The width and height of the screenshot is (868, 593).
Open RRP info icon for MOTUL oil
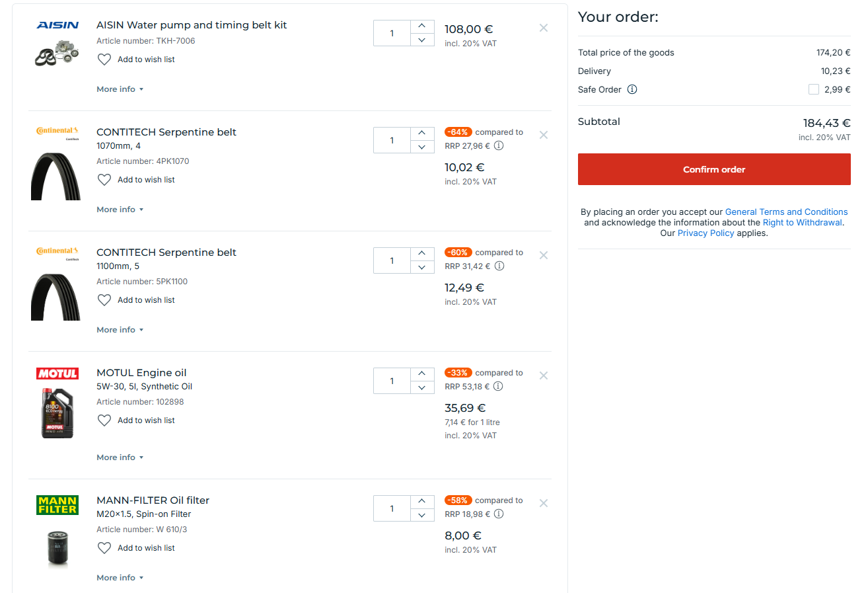pos(499,387)
